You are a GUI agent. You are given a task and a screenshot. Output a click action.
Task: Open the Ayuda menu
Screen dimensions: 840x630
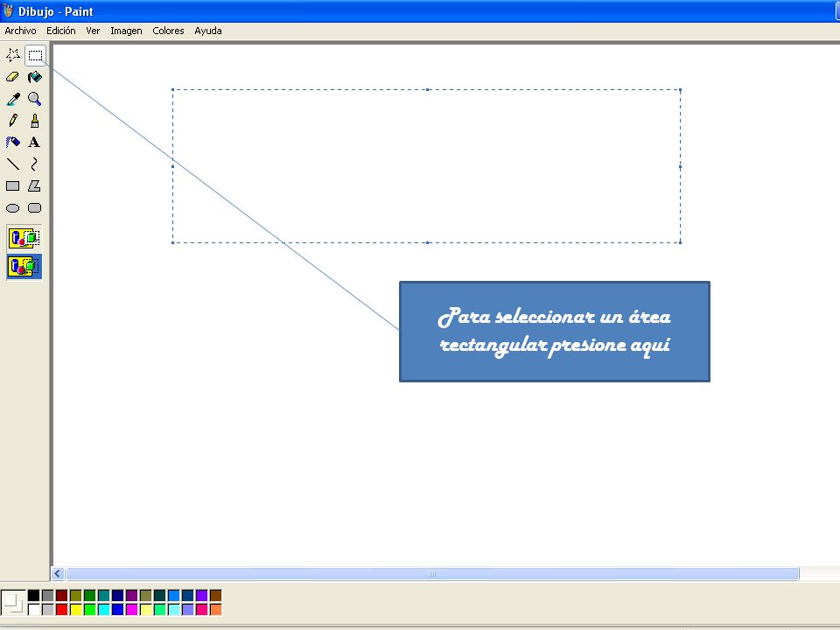point(208,31)
